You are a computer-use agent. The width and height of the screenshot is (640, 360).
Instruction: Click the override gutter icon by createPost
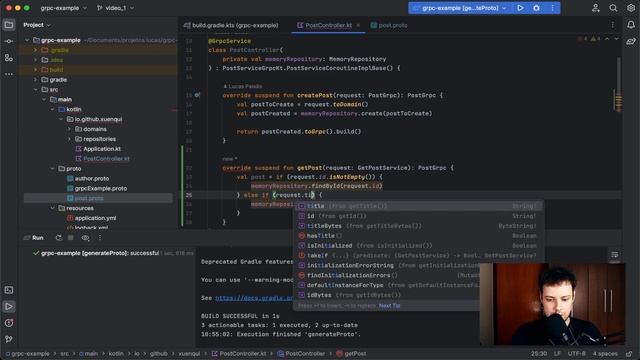pos(197,95)
